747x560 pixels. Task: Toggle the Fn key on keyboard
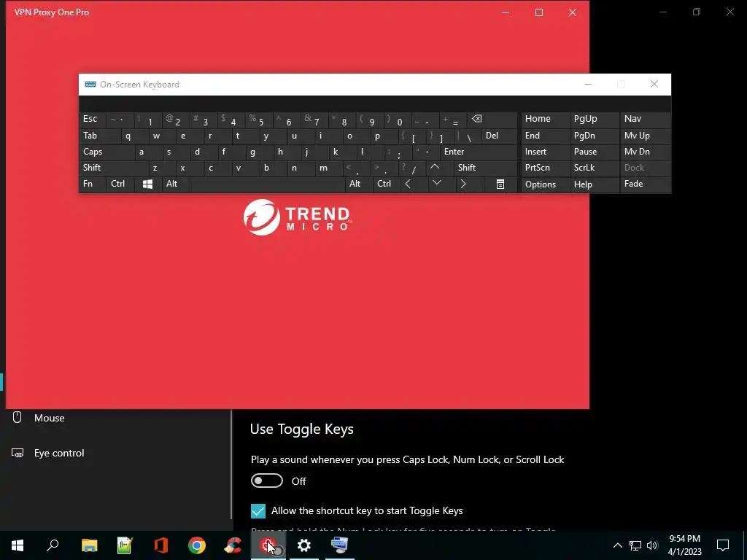pos(93,184)
